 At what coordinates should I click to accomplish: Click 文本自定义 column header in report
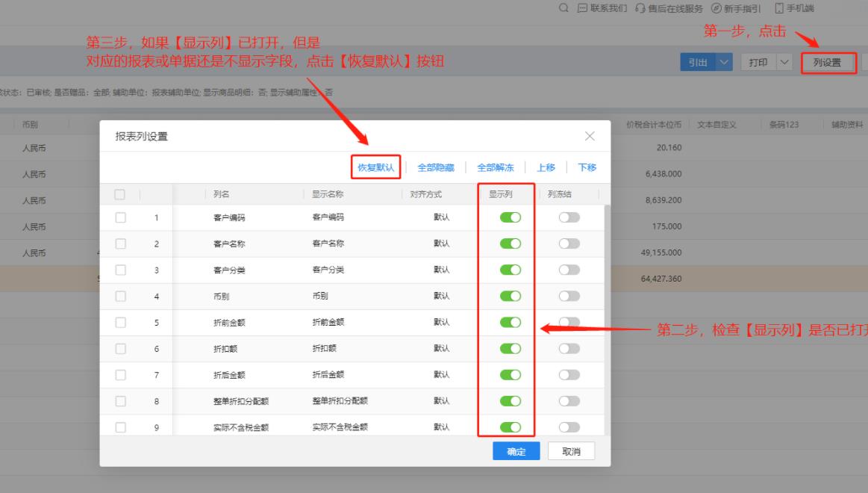click(716, 125)
